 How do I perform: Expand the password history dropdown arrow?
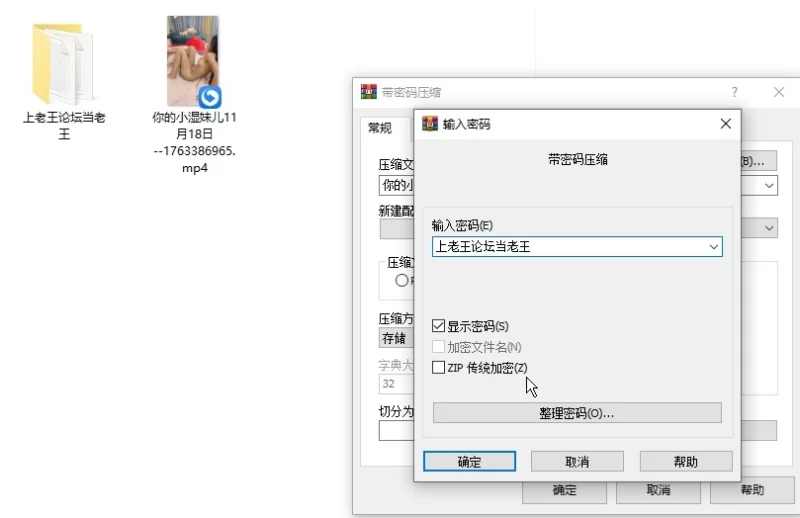point(713,247)
